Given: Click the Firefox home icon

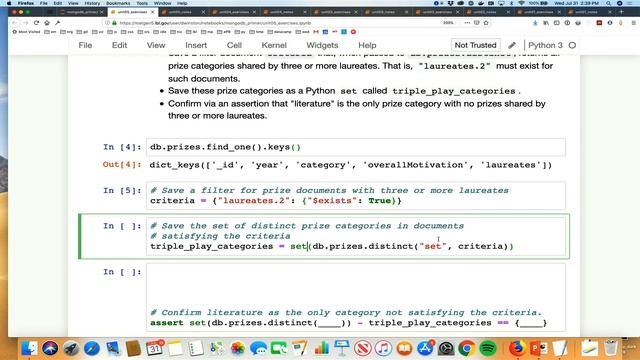Looking at the screenshot, I should point(47,23).
